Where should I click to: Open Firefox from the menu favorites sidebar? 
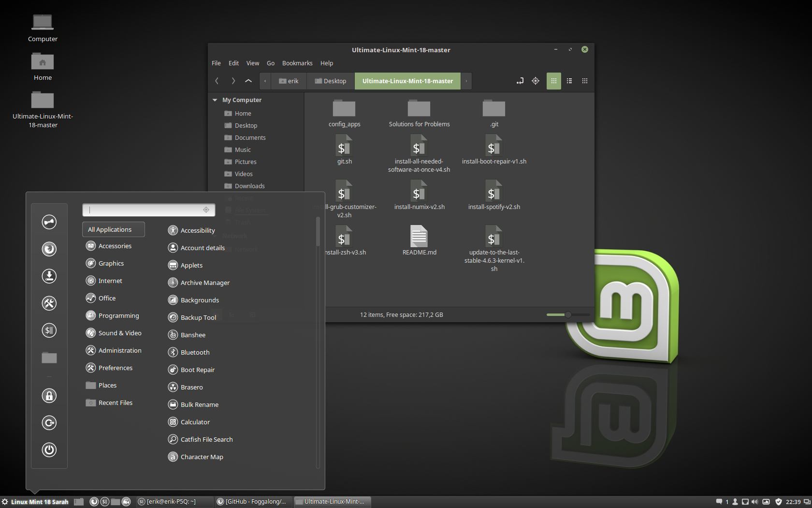pyautogui.click(x=49, y=249)
